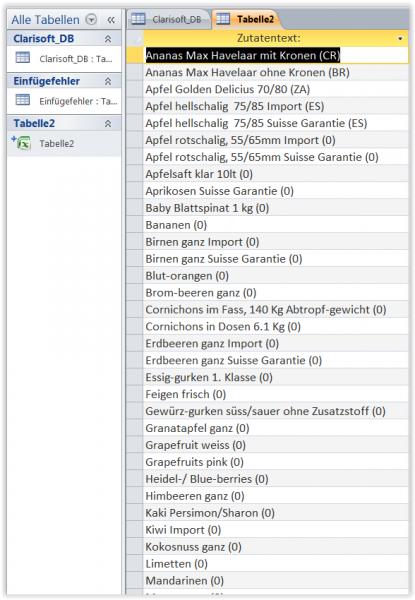Click the cell Kiwi Import (0)
Screen dimensions: 415x600
(275, 530)
